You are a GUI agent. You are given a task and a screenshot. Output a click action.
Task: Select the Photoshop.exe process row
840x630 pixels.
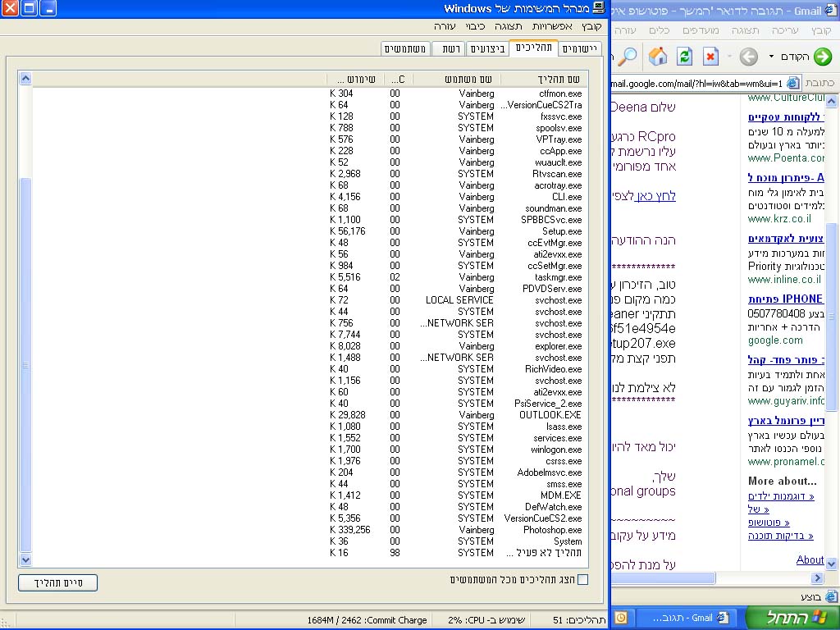tap(552, 530)
